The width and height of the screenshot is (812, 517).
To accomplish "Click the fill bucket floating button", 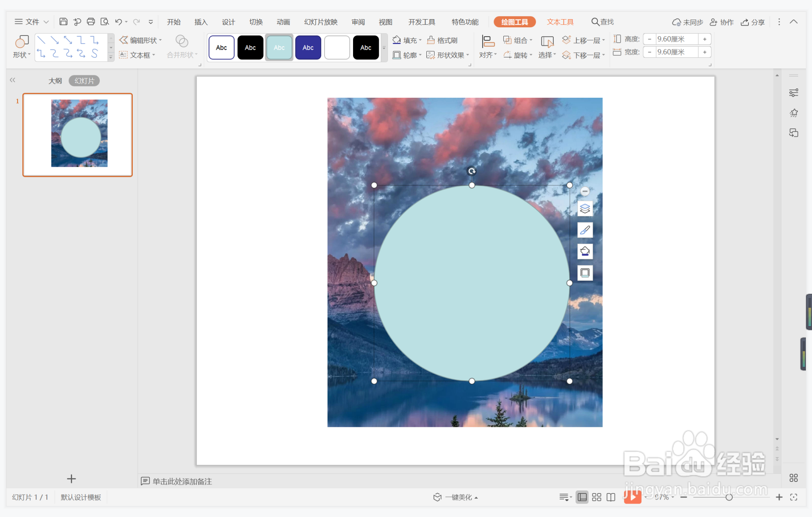I will [x=585, y=251].
